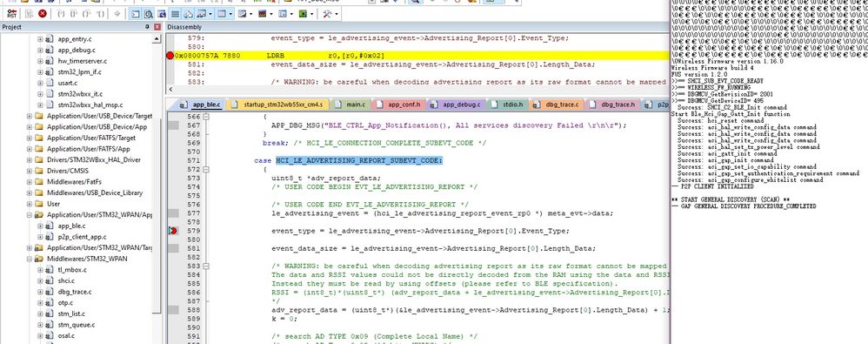The width and height of the screenshot is (868, 344).
Task: Stop execution with the red stop icon
Action: tap(43, 13)
